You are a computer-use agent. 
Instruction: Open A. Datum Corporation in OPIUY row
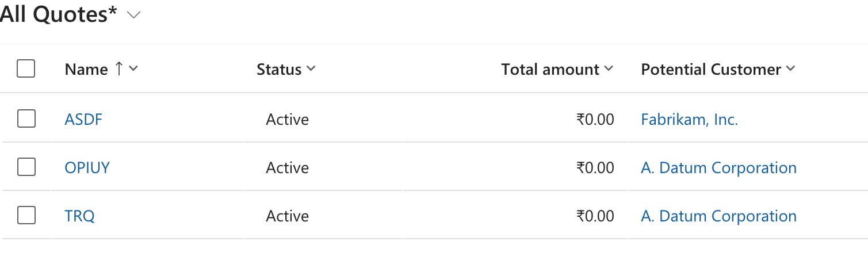click(x=718, y=168)
